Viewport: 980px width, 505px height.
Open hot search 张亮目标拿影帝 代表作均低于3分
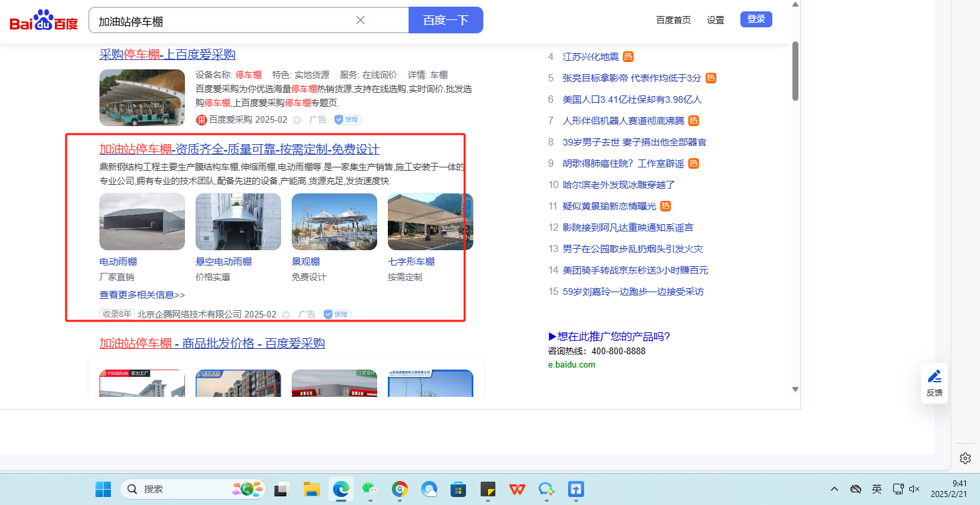click(632, 78)
